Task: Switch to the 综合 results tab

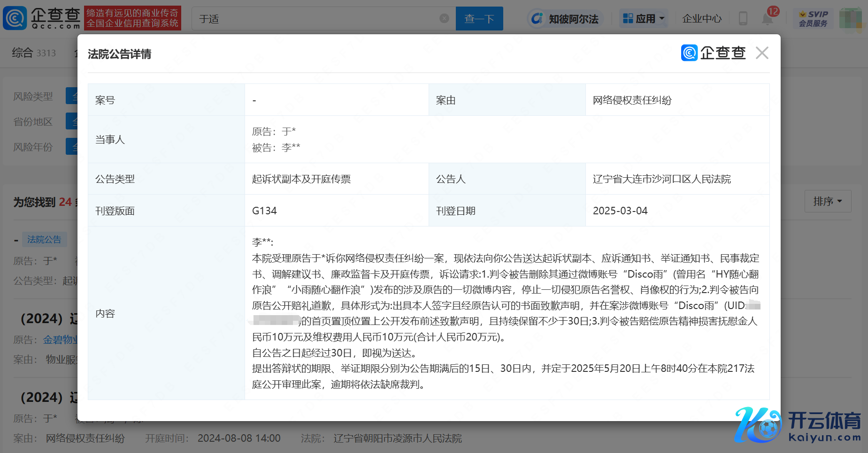Action: tap(34, 53)
